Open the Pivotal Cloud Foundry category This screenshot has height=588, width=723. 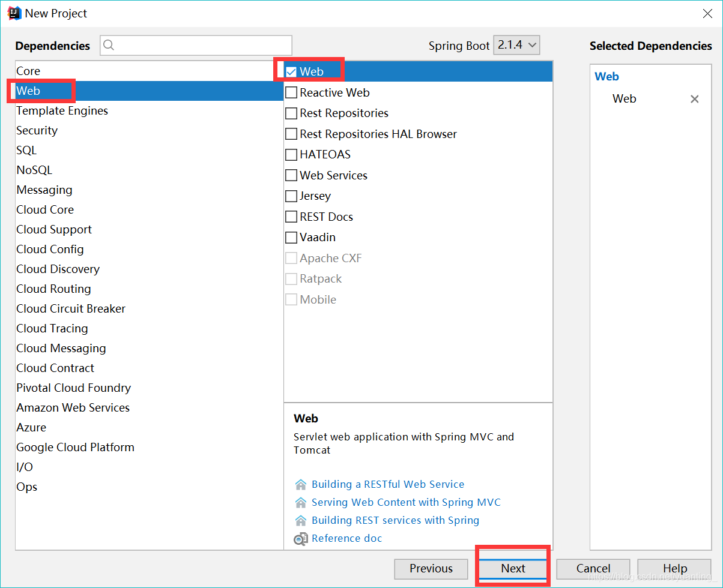click(x=149, y=388)
